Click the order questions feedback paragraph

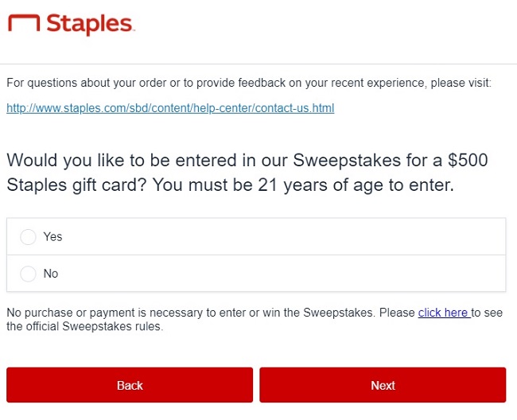tap(249, 83)
